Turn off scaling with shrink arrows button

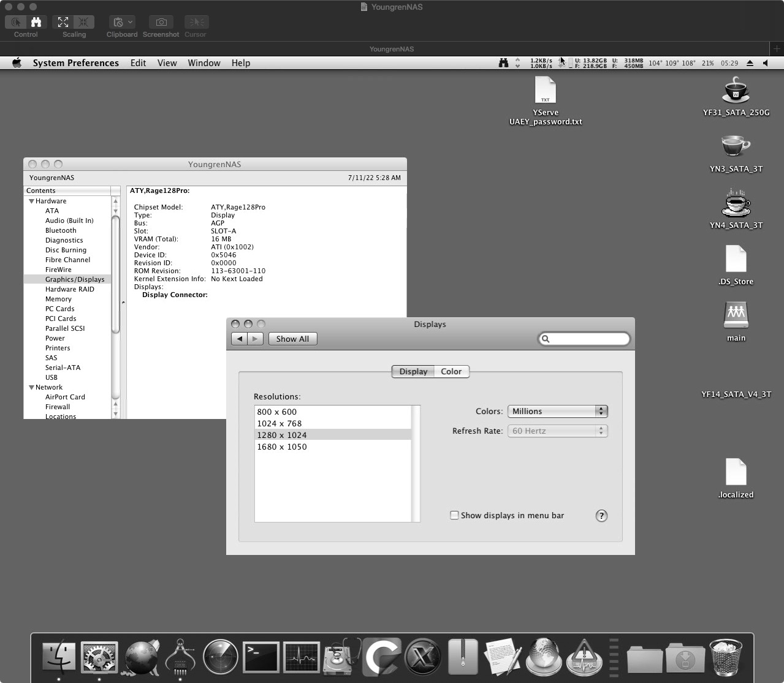coord(83,22)
